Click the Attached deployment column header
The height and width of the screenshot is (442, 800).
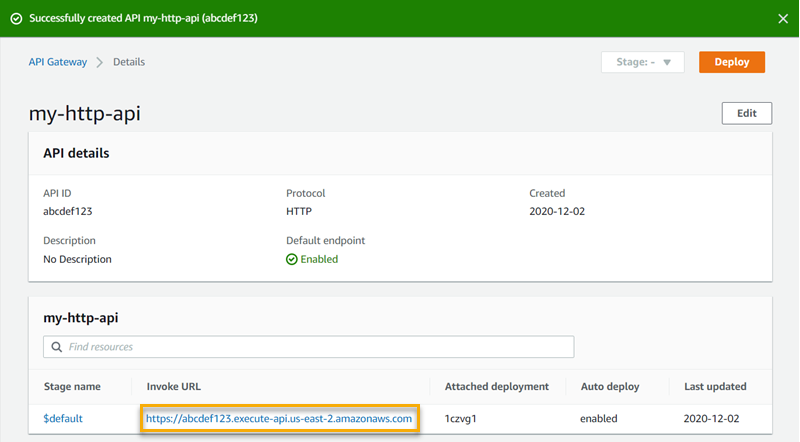click(497, 386)
